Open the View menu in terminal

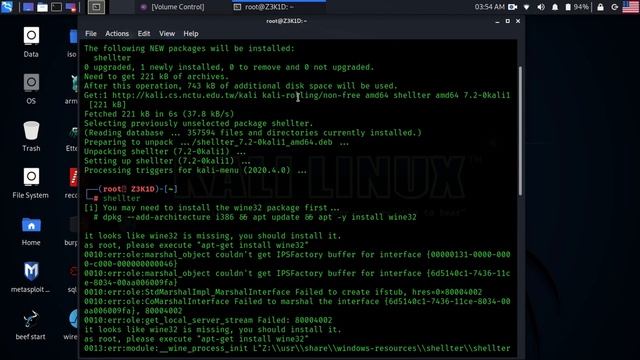(167, 33)
